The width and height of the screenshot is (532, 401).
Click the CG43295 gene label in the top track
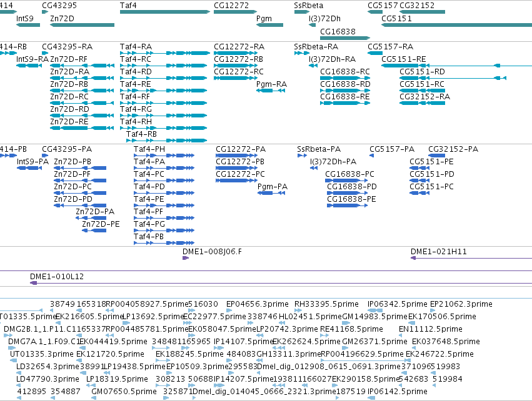coord(59,6)
